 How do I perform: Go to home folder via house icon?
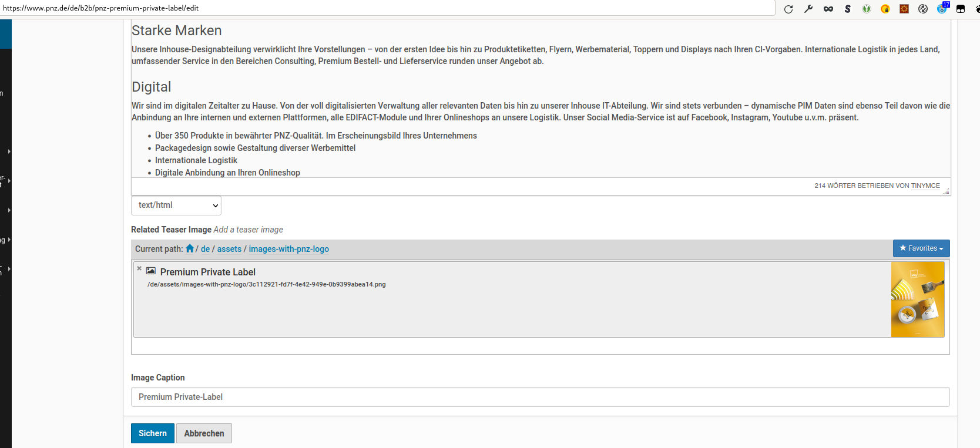(190, 248)
